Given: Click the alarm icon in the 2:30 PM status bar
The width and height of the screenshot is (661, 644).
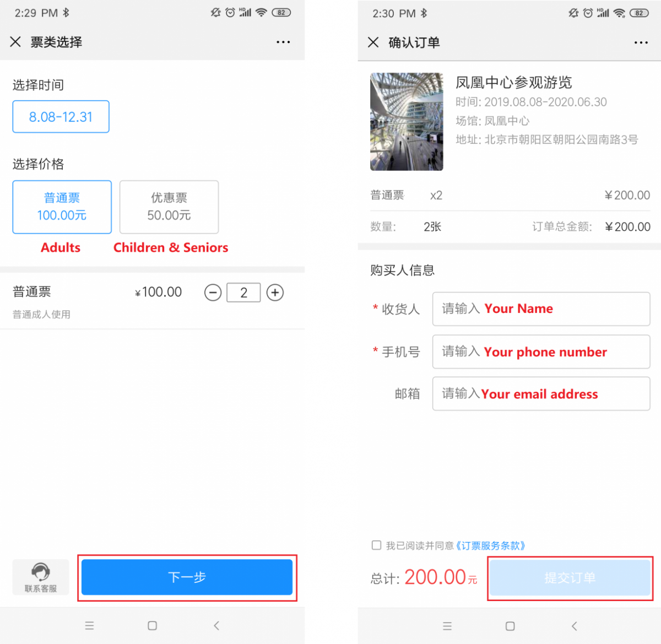Looking at the screenshot, I should tap(588, 13).
